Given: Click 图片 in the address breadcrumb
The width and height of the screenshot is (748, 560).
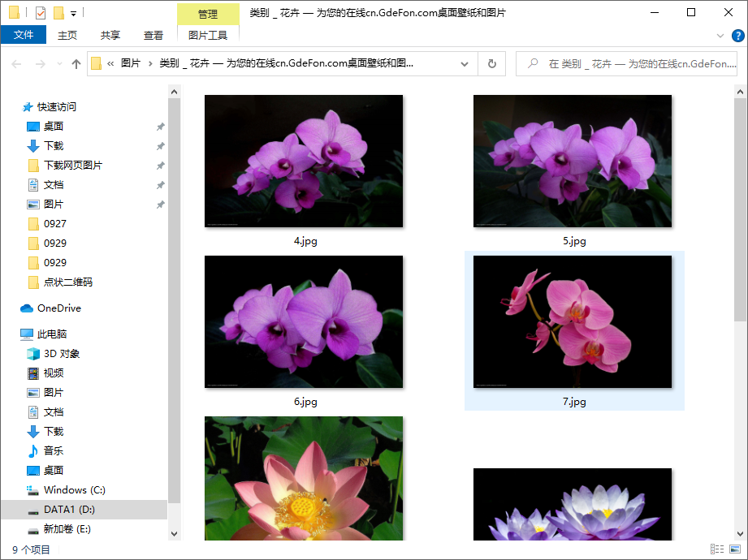Looking at the screenshot, I should pyautogui.click(x=130, y=63).
